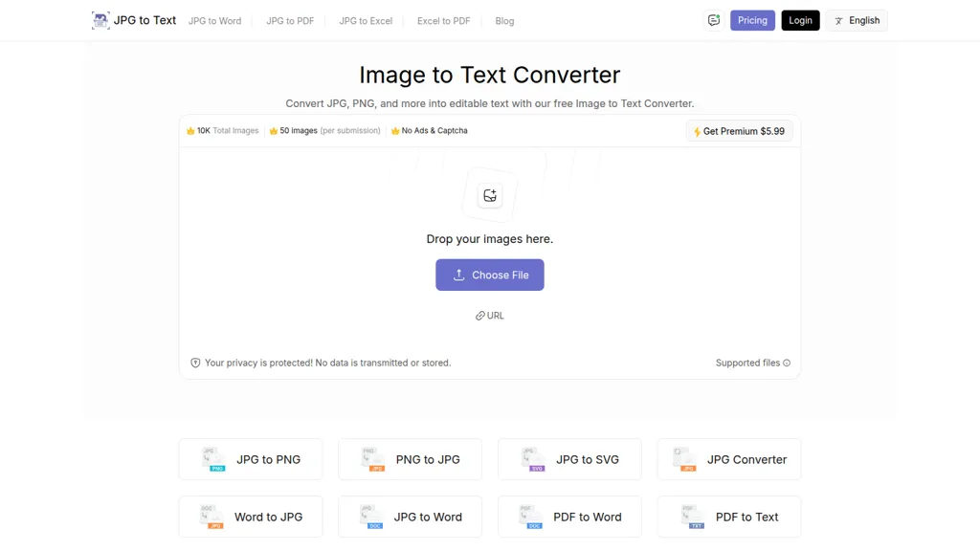Click the 'Image to Text Converter' heading

point(490,75)
